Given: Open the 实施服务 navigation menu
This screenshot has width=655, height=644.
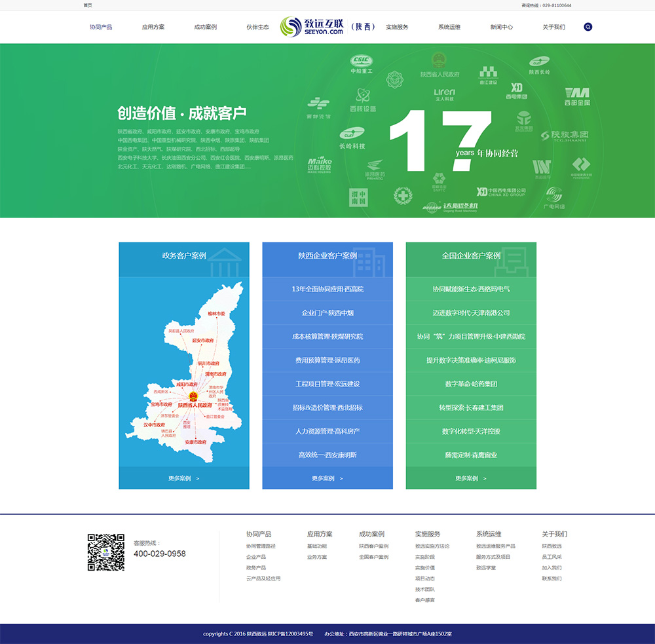Looking at the screenshot, I should pos(397,27).
